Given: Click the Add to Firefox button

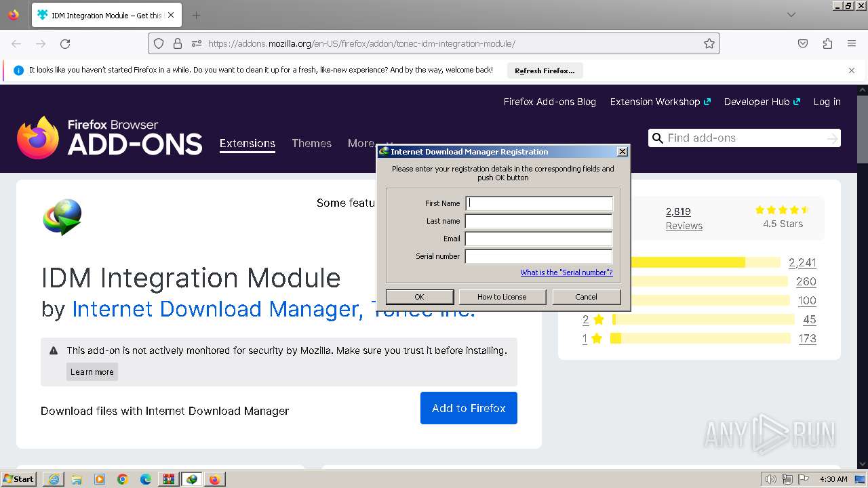Looking at the screenshot, I should pyautogui.click(x=469, y=408).
